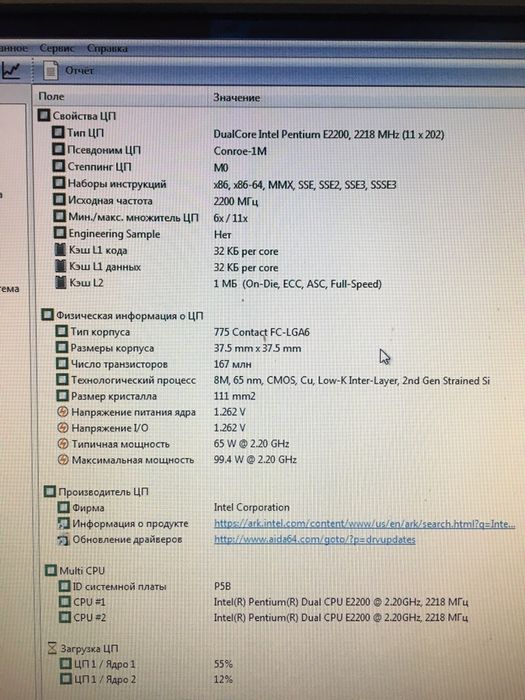Screen dimensions: 525x700
Task: Click the Поле column header
Action: pyautogui.click(x=51, y=96)
